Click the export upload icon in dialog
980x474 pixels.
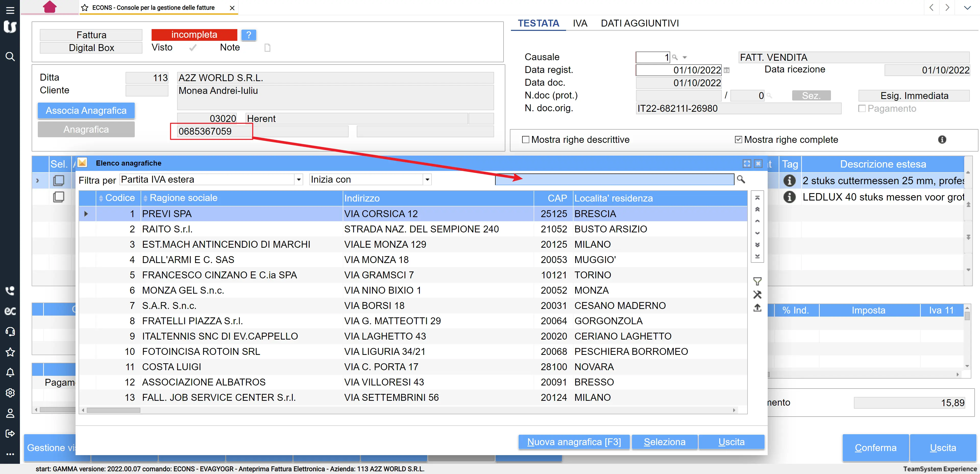point(757,308)
